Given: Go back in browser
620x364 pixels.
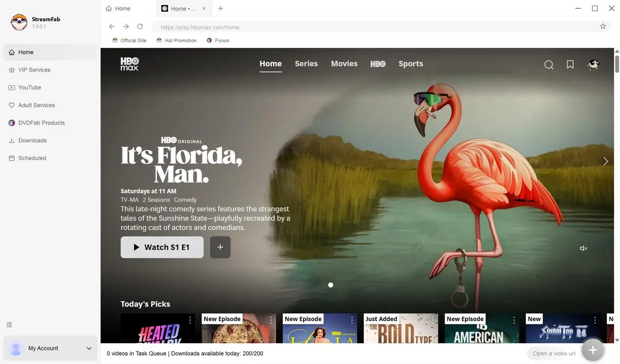Looking at the screenshot, I should tap(112, 27).
